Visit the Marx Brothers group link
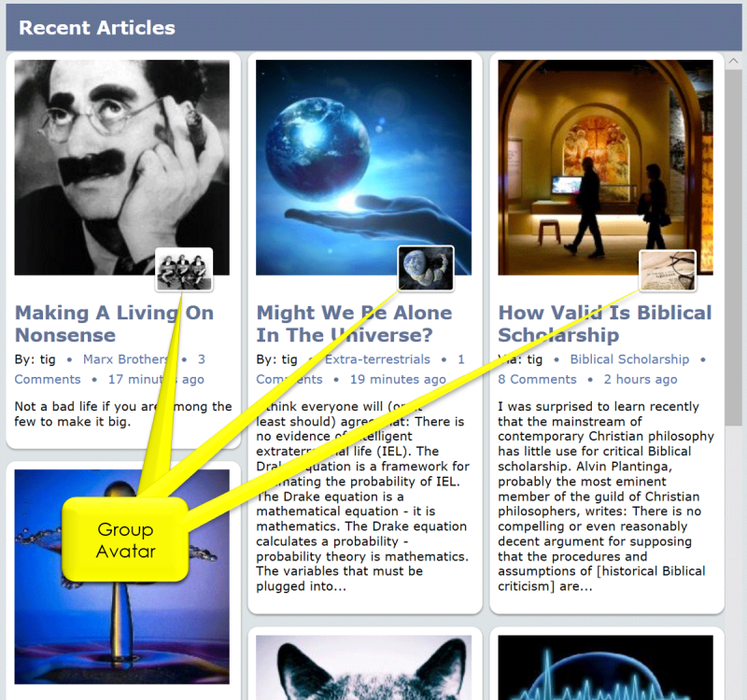Screen dimensions: 747x700 click(126, 359)
